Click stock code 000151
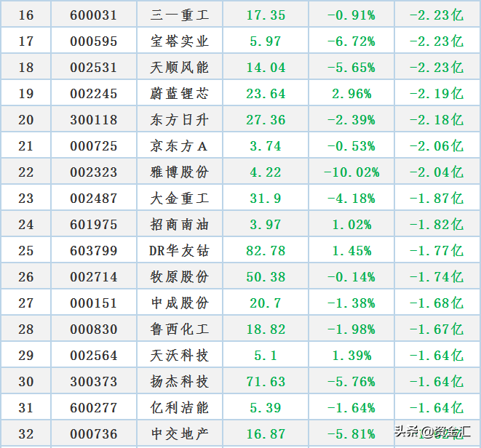The image size is (481, 448). tap(94, 303)
